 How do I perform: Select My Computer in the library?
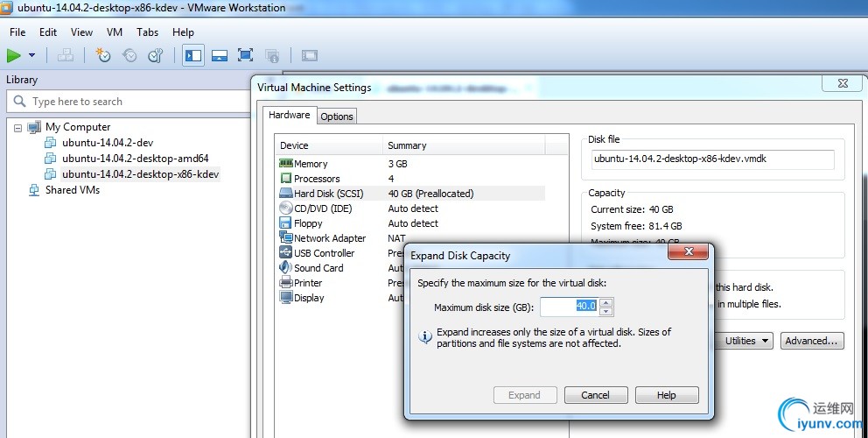(x=78, y=127)
